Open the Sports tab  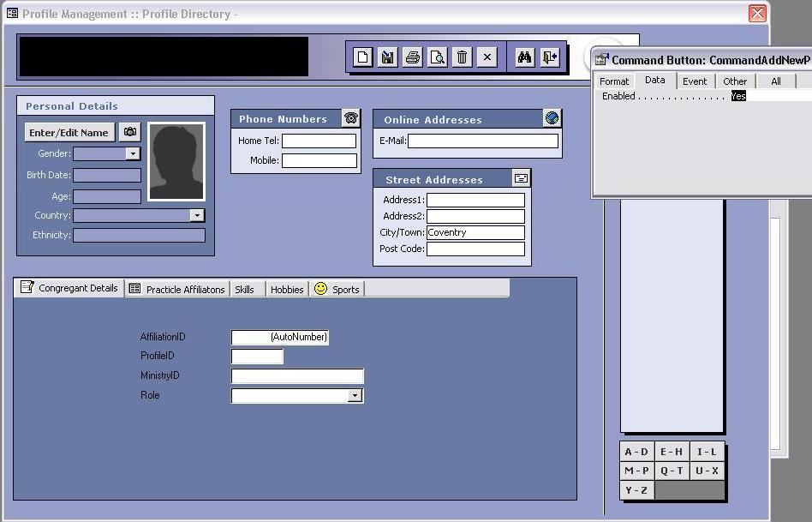(x=337, y=290)
